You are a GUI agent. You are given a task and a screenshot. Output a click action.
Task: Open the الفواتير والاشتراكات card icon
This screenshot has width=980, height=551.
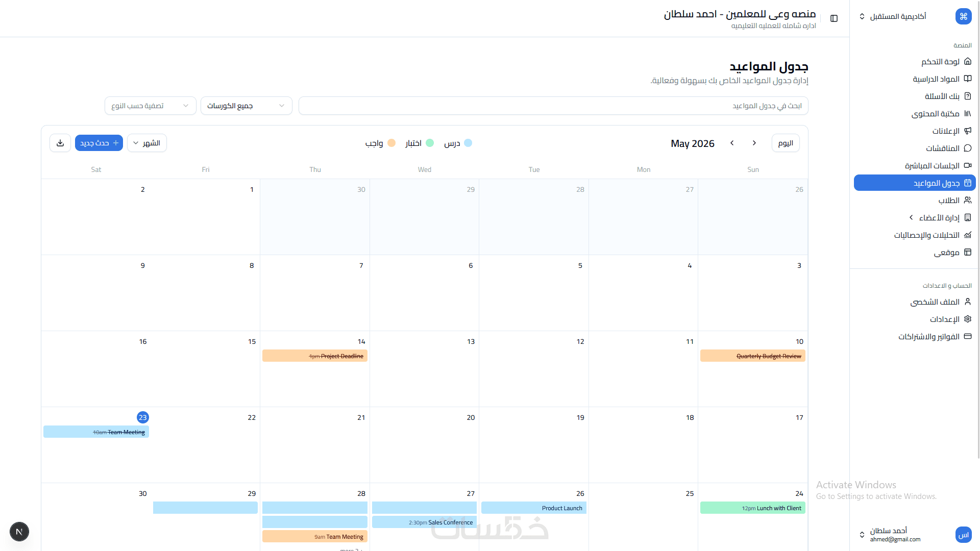[967, 337]
